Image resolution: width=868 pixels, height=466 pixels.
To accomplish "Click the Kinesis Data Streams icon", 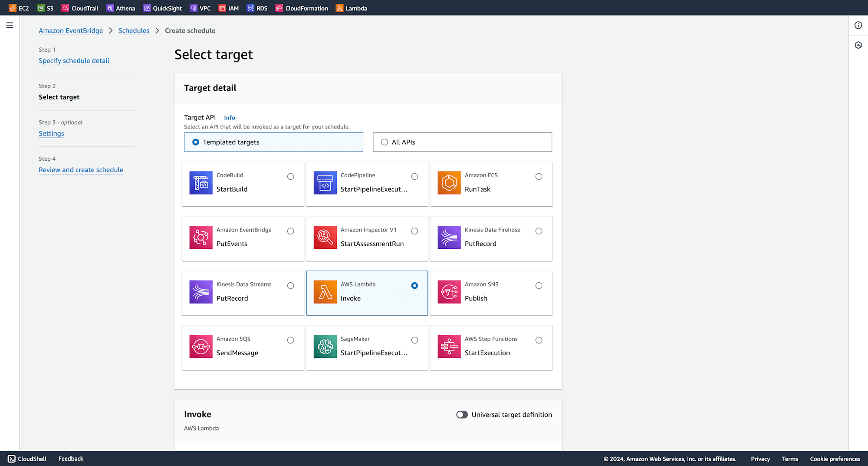I will pyautogui.click(x=201, y=292).
